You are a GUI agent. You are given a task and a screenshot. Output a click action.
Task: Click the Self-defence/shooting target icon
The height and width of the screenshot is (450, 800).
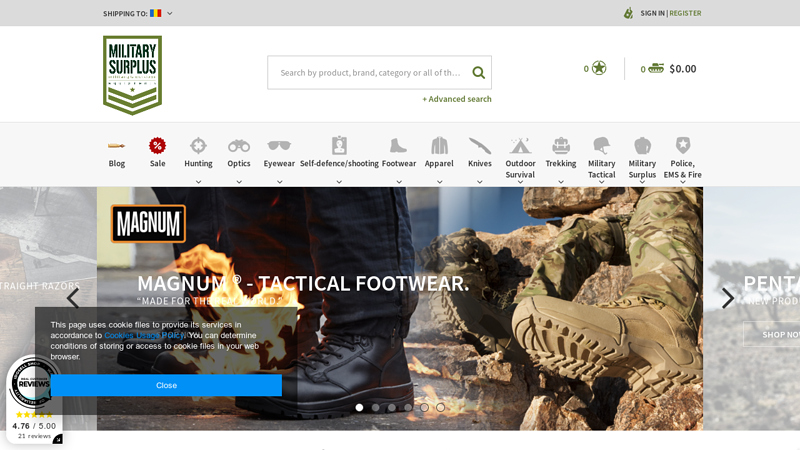339,145
